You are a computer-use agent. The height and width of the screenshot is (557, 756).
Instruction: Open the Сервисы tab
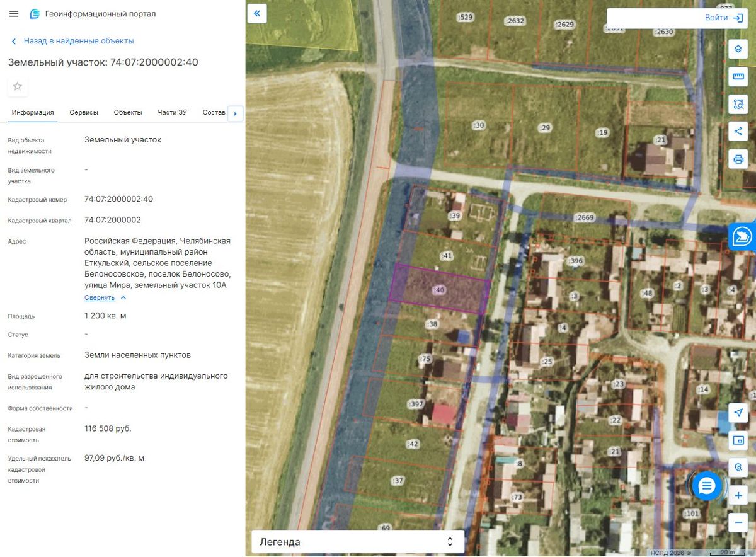click(x=84, y=112)
